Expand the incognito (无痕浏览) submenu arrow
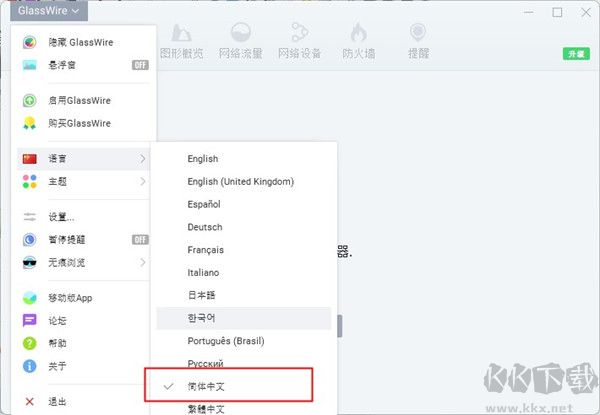The width and height of the screenshot is (600, 415). tap(143, 262)
